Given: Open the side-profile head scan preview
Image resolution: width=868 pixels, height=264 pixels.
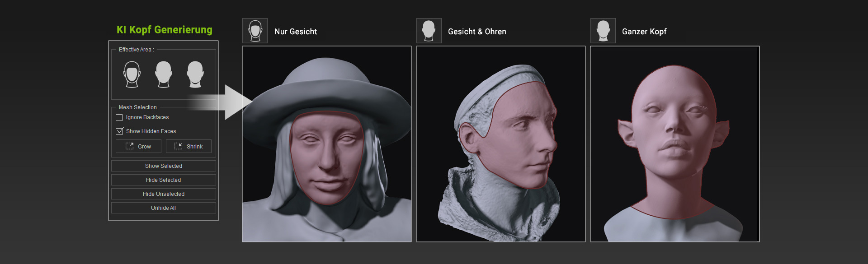Looking at the screenshot, I should (x=500, y=144).
